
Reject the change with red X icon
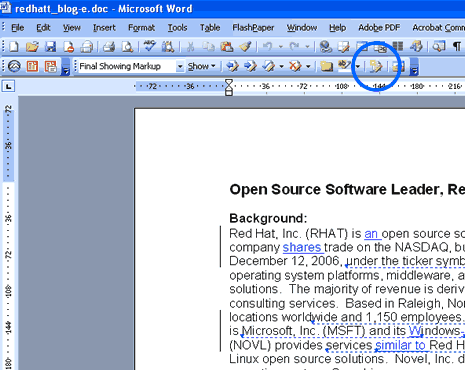(295, 66)
